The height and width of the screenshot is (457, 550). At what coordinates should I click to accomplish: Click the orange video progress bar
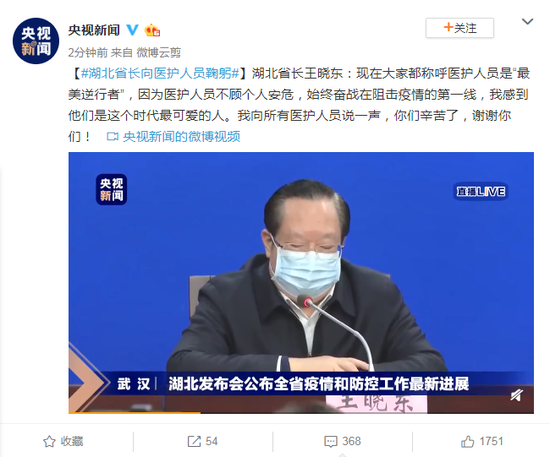tap(135, 412)
